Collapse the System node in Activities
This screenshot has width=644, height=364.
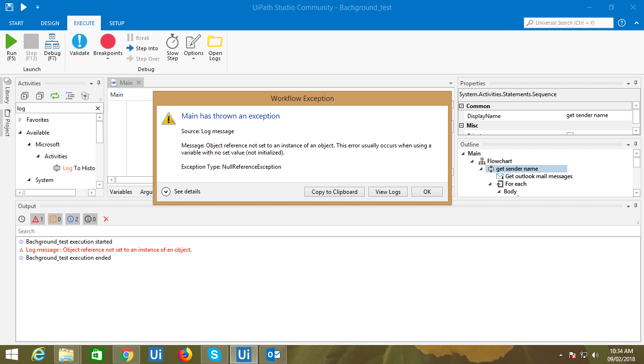pyautogui.click(x=29, y=180)
